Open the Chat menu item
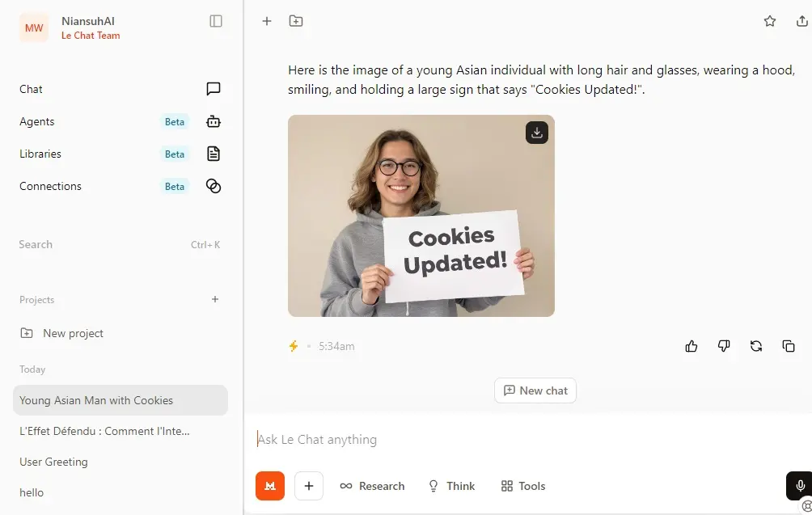812x515 pixels. coord(121,89)
